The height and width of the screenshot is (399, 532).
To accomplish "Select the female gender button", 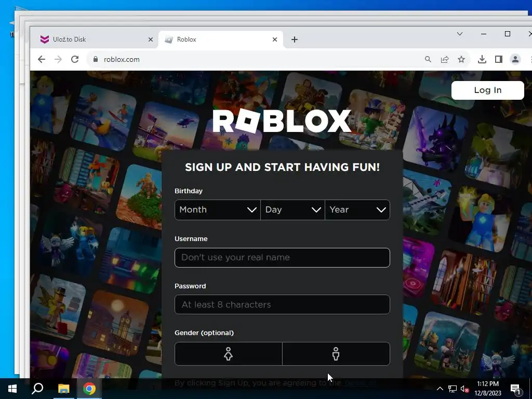I will [229, 353].
